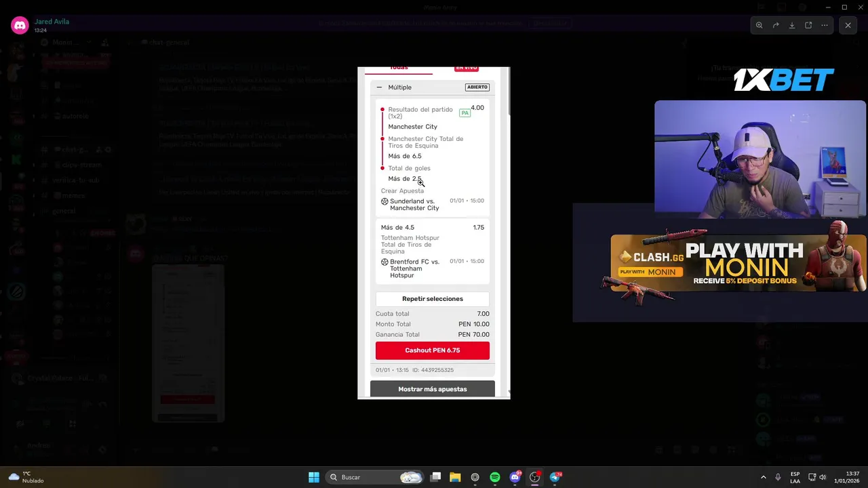Click Repetir selecciones button

[x=433, y=299]
